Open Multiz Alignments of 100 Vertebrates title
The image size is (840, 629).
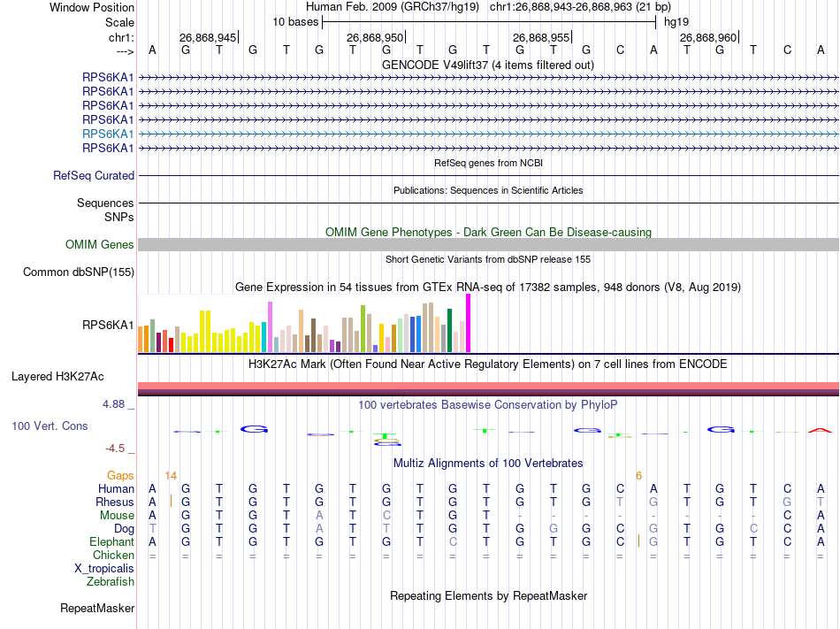tap(488, 464)
